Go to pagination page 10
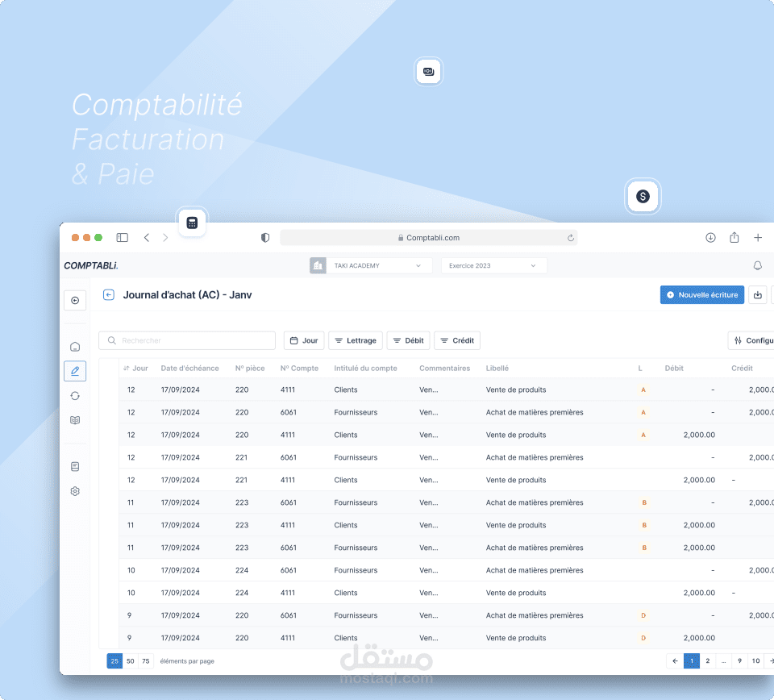This screenshot has height=700, width=774. coord(755,661)
